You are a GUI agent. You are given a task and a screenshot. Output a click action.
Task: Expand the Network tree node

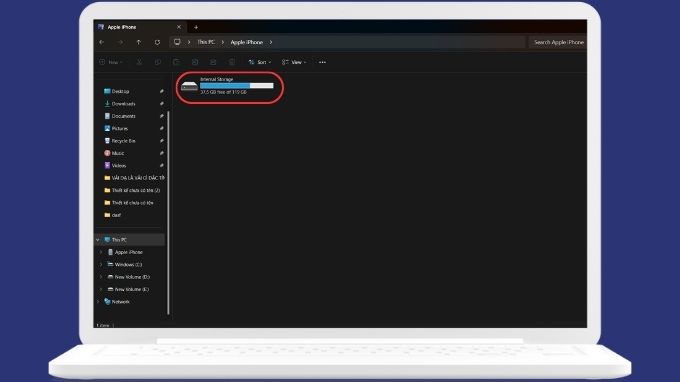point(98,302)
